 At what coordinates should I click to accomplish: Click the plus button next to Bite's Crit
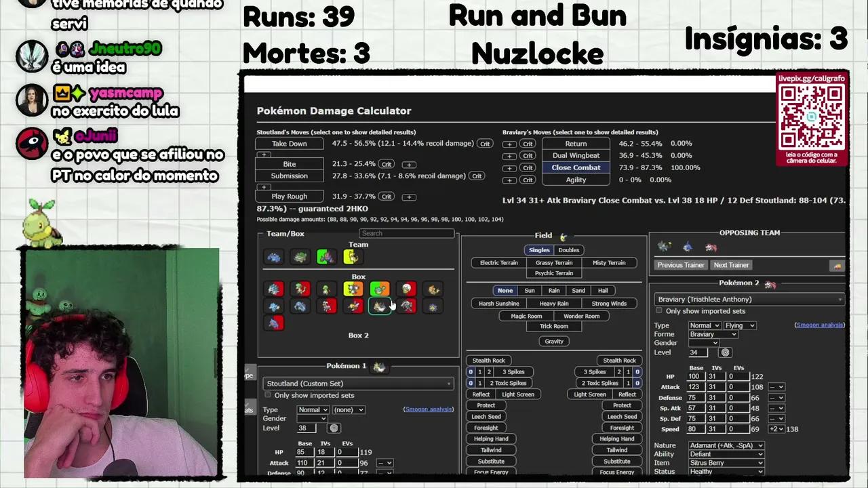click(x=408, y=165)
